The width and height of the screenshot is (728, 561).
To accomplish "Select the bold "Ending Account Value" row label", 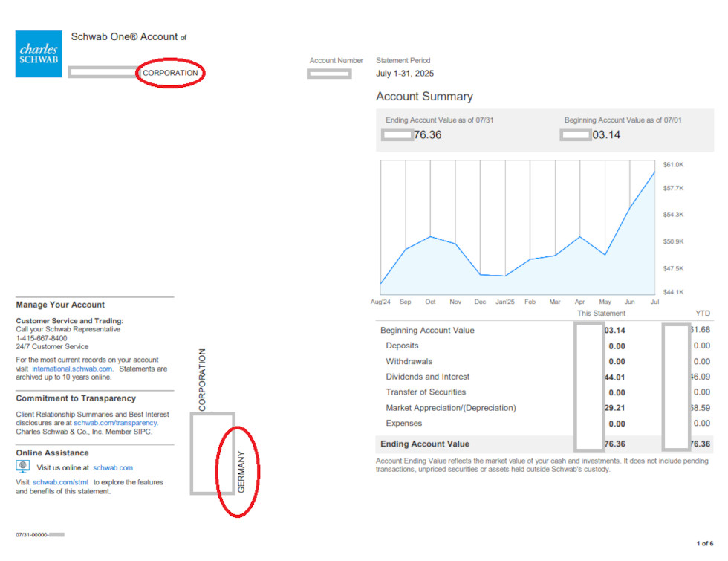I will [425, 444].
